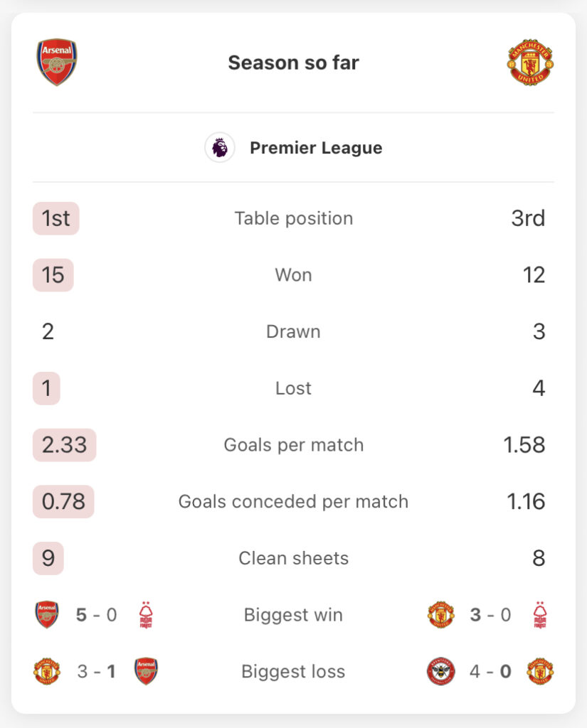Click Nottingham Forest crest beside 5 - 0
The width and height of the screenshot is (587, 728).
point(146,615)
